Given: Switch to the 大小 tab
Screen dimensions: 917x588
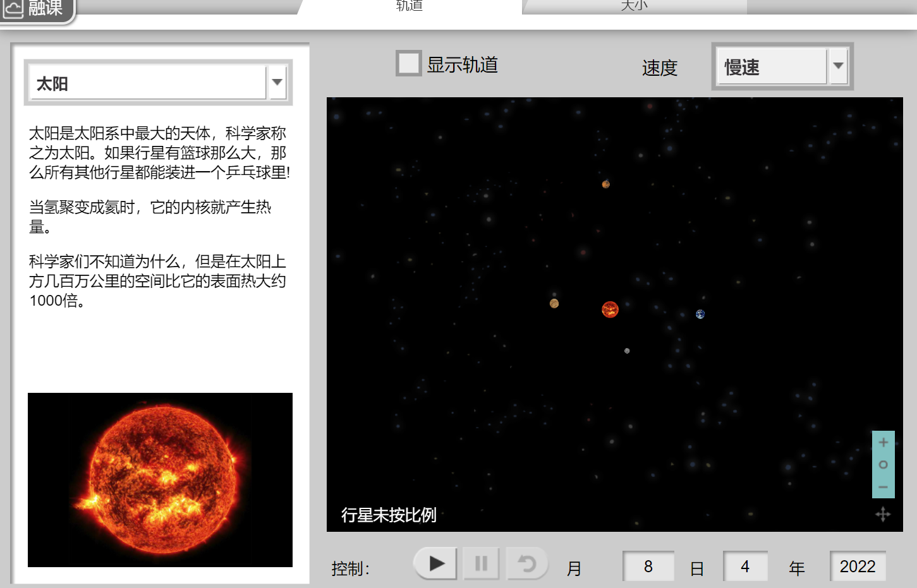Looking at the screenshot, I should tap(633, 6).
